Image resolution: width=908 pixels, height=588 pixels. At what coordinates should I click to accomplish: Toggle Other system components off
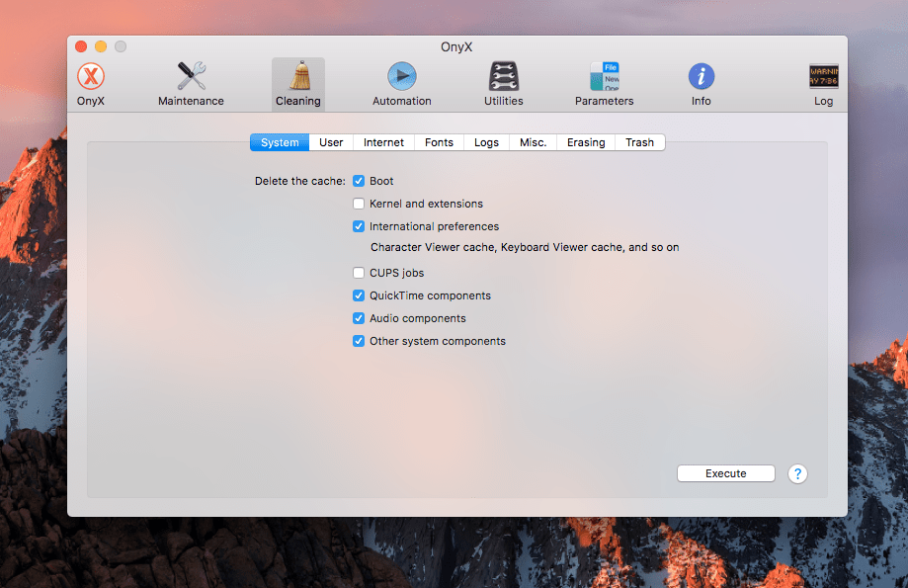(359, 341)
